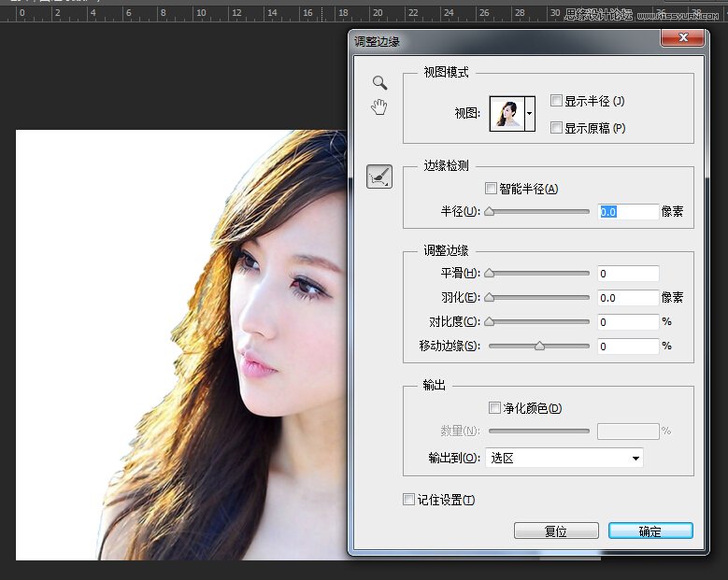
Task: Enable the 显示半径 (J) checkbox
Action: tap(557, 101)
